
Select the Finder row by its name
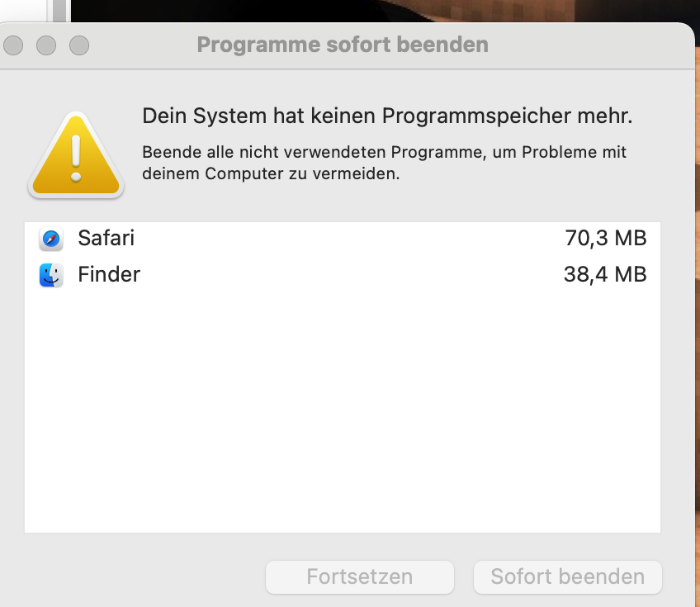[x=109, y=274]
